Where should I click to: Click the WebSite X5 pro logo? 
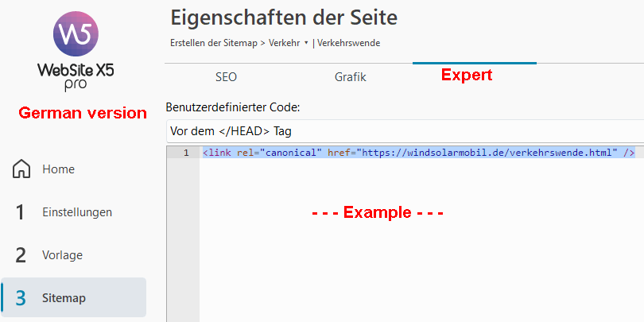76,53
